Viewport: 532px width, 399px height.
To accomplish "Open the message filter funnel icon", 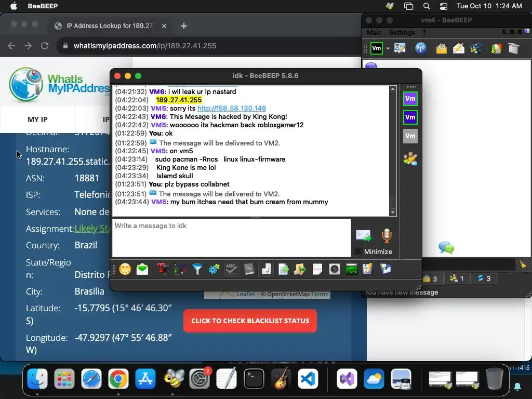I will pos(197,270).
